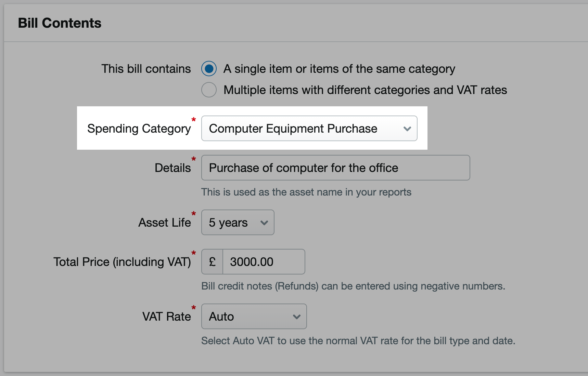Click the red asterisk beside VAT Rate
Viewport: 588px width, 376px height.
point(194,308)
